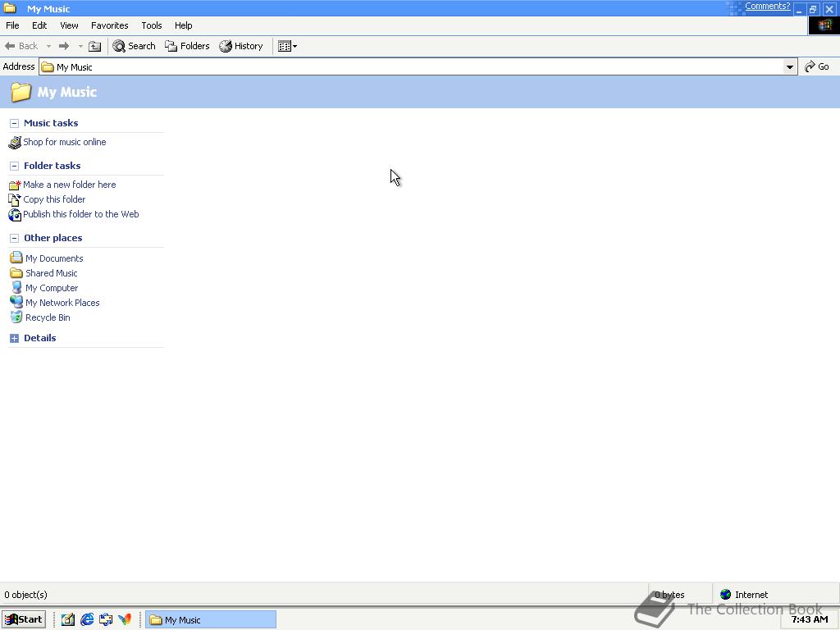840x630 pixels.
Task: Expand the Address bar dropdown list
Action: point(790,67)
